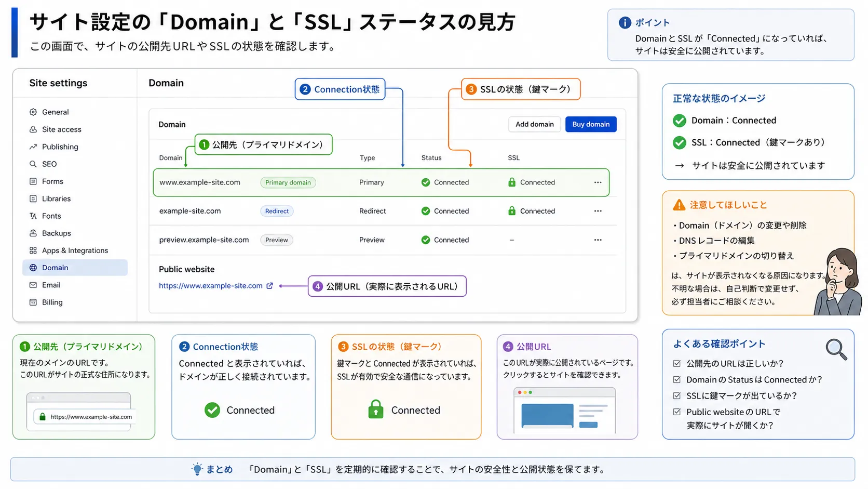Toggle checkbox SSLに鍵マークが出ているか？

point(677,396)
